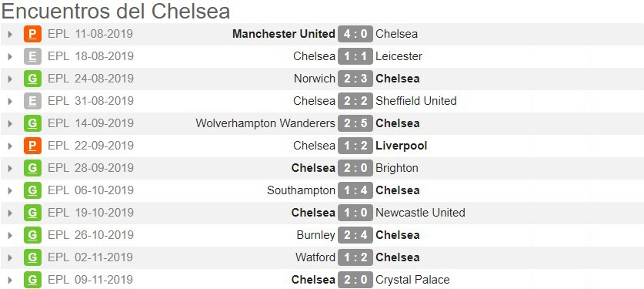Expand the 11-08-2019 match row arrow

click(x=10, y=34)
